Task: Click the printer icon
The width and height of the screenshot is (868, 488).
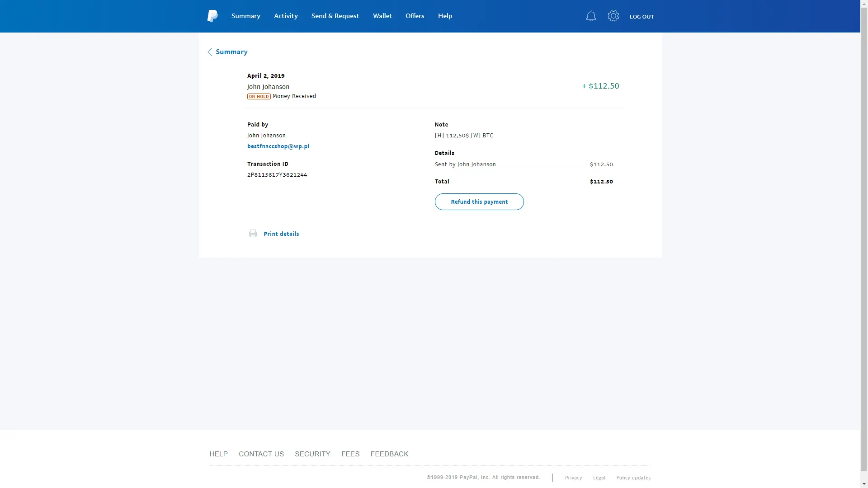Action: [x=253, y=234]
